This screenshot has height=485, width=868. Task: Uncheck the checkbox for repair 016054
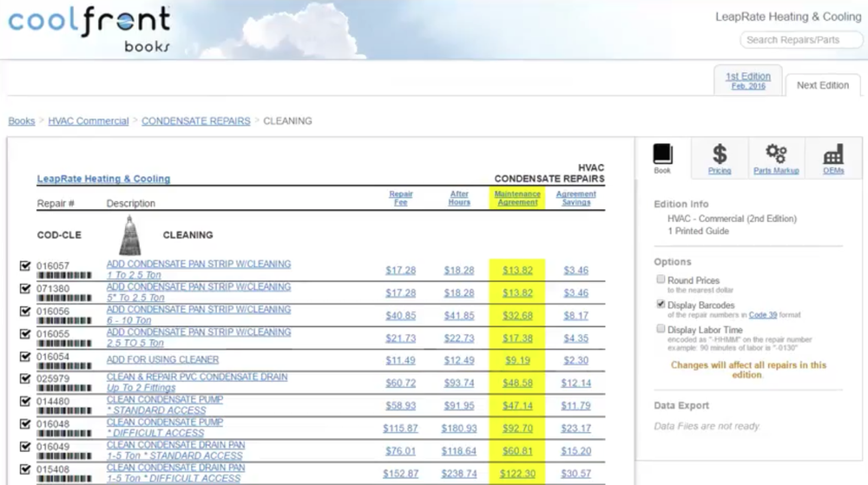pos(25,357)
